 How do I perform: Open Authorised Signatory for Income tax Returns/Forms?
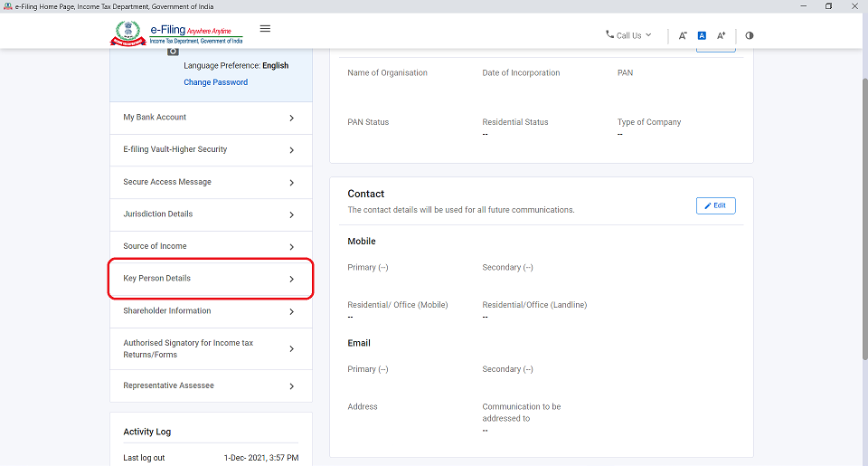coord(210,349)
